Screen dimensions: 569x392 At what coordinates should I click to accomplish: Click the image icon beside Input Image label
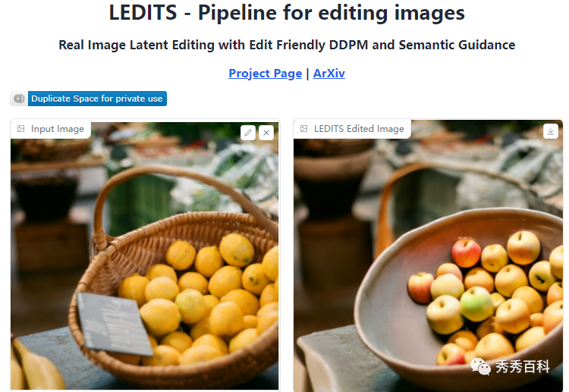pos(21,129)
